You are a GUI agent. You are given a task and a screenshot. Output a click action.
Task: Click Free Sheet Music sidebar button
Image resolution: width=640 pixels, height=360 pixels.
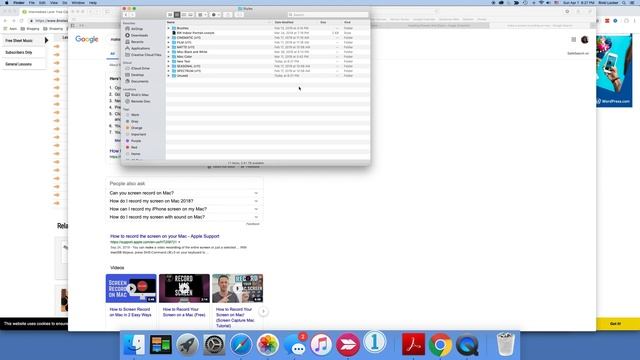coord(22,41)
